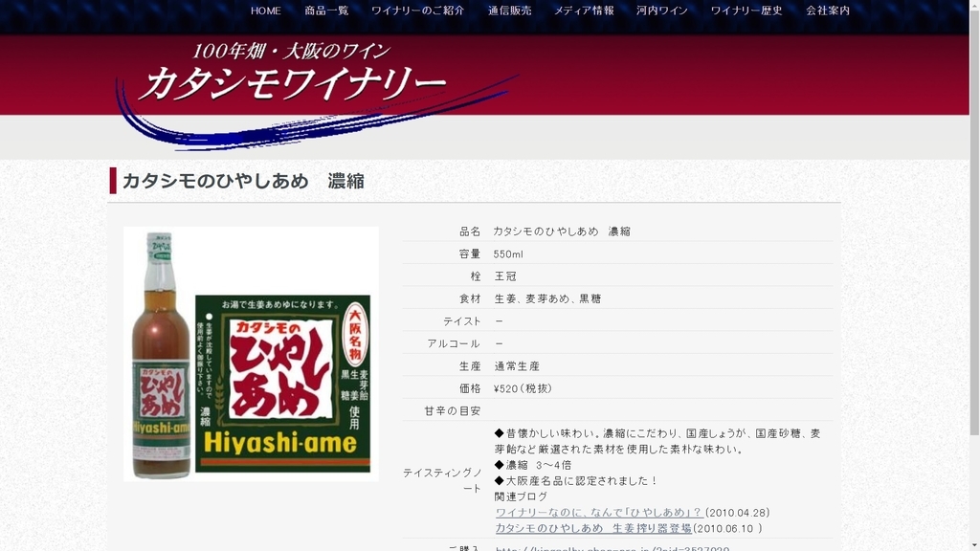Select the cap type value 王冠
Viewport: 980px width, 551px height.
point(505,276)
